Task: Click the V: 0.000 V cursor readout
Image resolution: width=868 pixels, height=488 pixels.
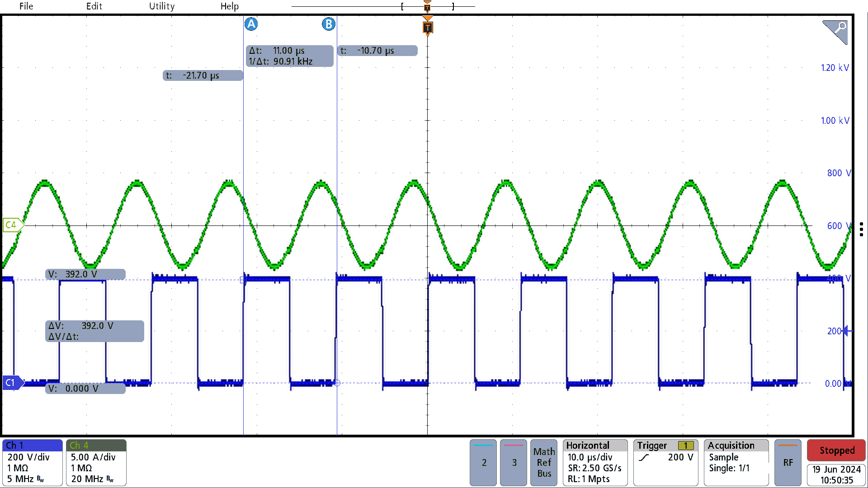Action: click(85, 389)
